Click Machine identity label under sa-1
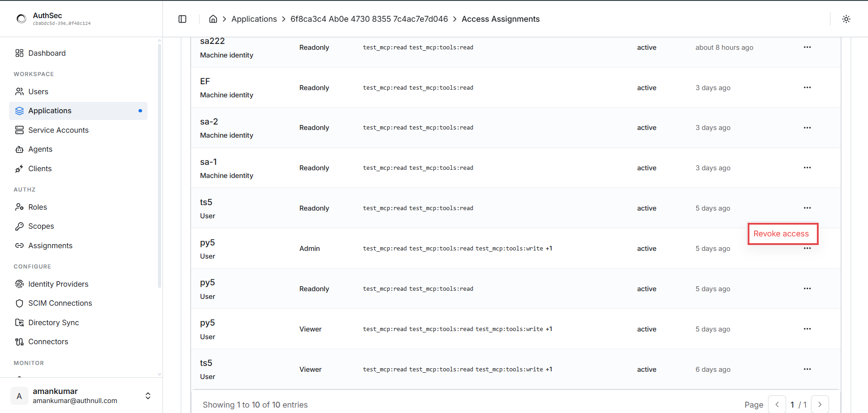 coord(227,176)
